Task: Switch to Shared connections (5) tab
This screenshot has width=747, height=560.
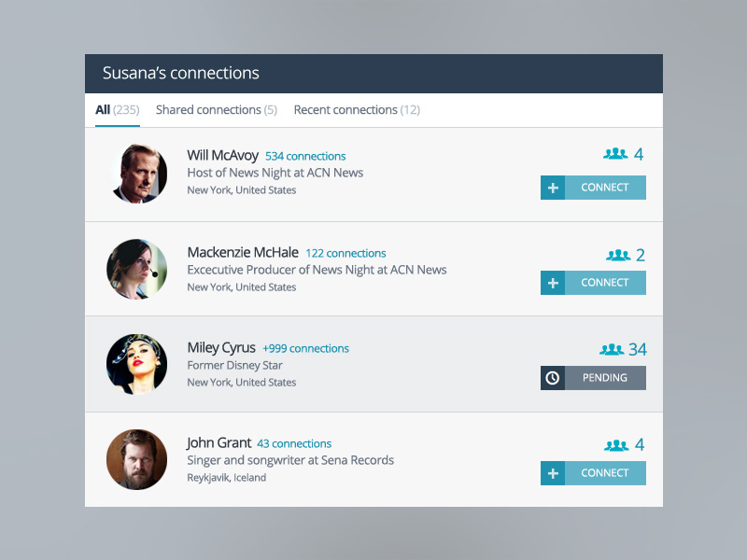Action: click(x=217, y=110)
